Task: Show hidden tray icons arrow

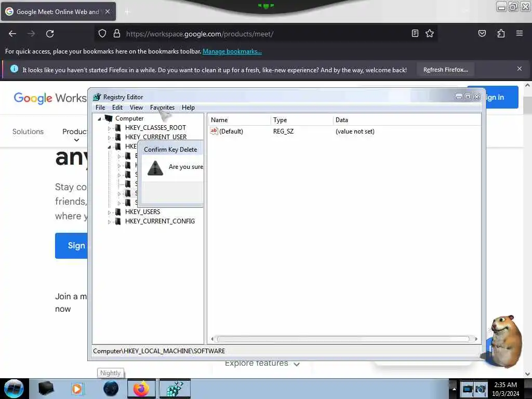Action: [454, 389]
